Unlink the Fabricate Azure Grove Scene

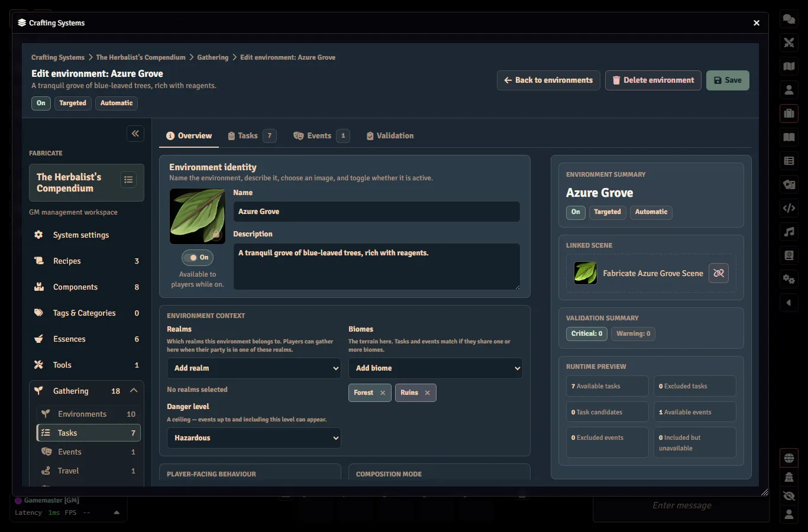719,273
